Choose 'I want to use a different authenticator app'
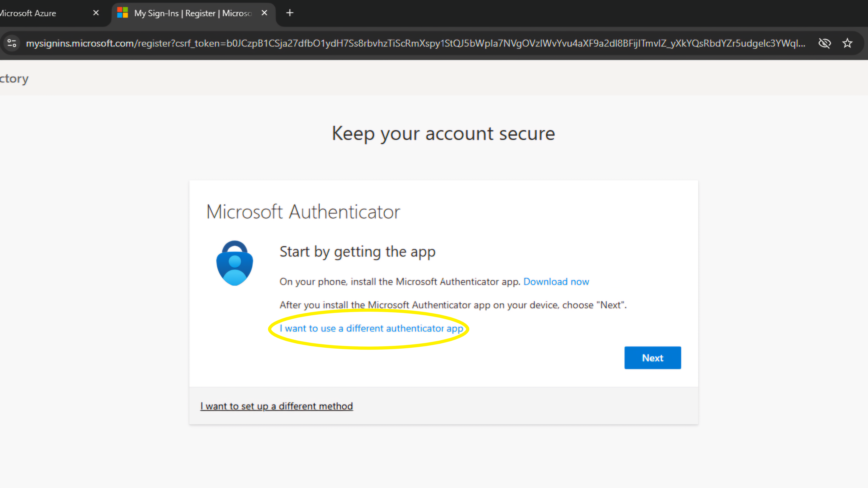868x488 pixels. 371,328
